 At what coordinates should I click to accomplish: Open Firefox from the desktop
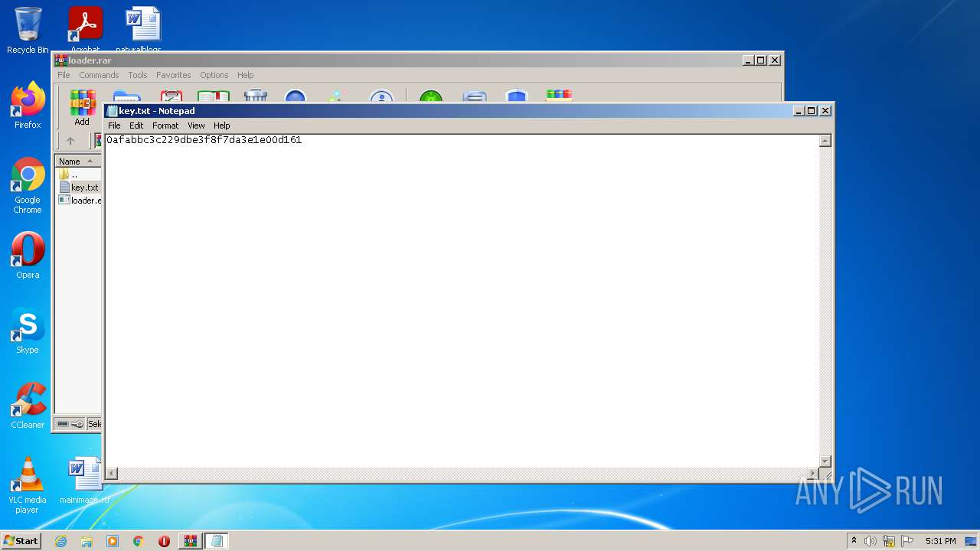click(x=28, y=106)
